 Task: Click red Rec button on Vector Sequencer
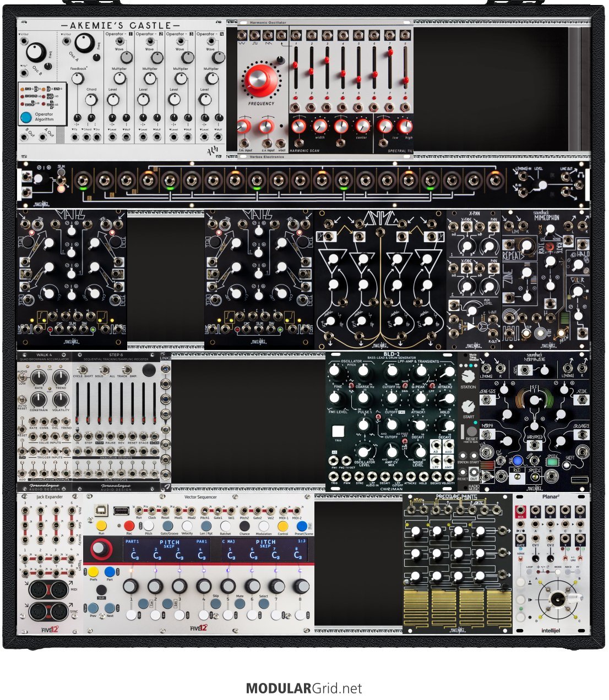point(129,526)
